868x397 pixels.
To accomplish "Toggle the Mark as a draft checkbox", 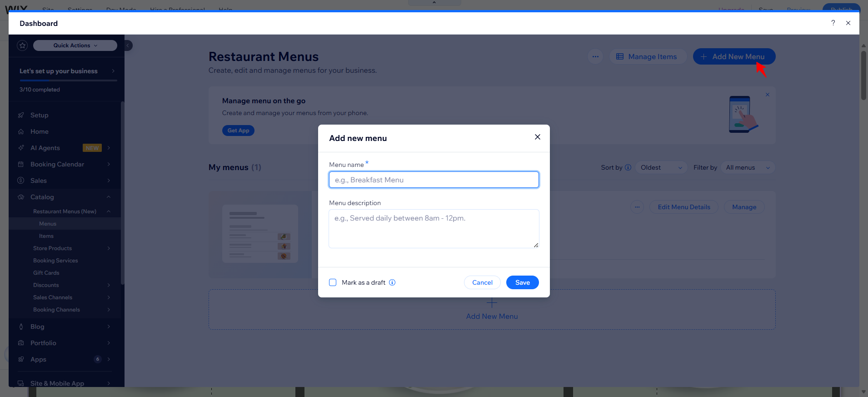I will pyautogui.click(x=333, y=282).
